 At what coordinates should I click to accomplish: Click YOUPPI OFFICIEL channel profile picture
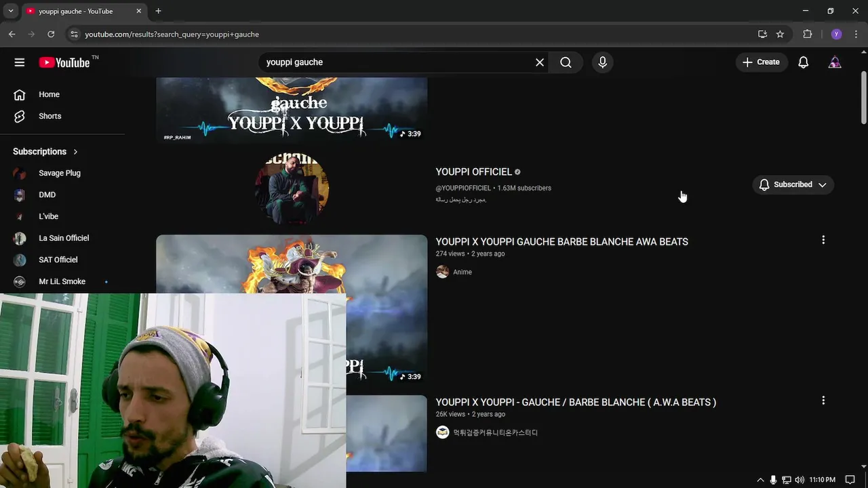click(x=292, y=188)
